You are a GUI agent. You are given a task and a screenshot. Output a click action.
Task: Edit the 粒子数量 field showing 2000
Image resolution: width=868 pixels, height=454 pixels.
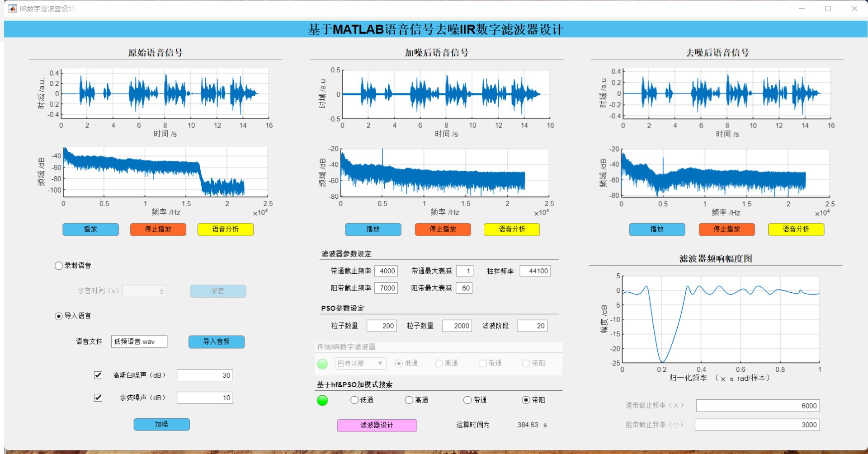[457, 326]
